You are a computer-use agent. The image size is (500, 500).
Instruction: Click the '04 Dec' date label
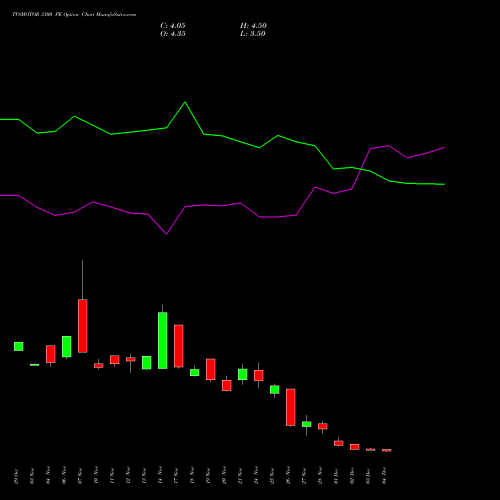click(x=384, y=476)
